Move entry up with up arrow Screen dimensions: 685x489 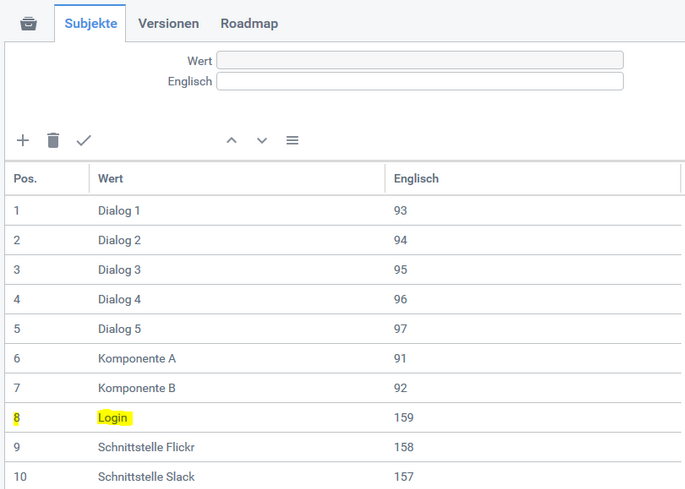coord(231,140)
